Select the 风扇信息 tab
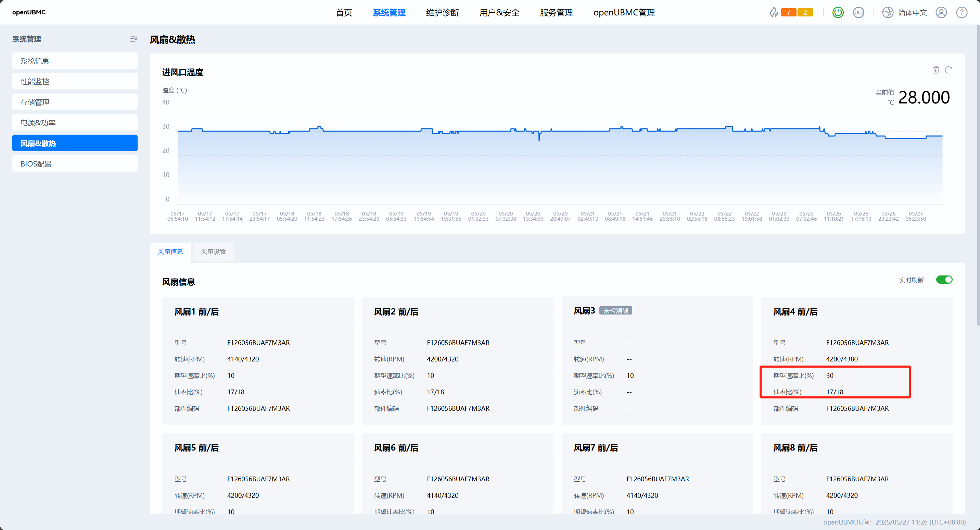 click(170, 252)
